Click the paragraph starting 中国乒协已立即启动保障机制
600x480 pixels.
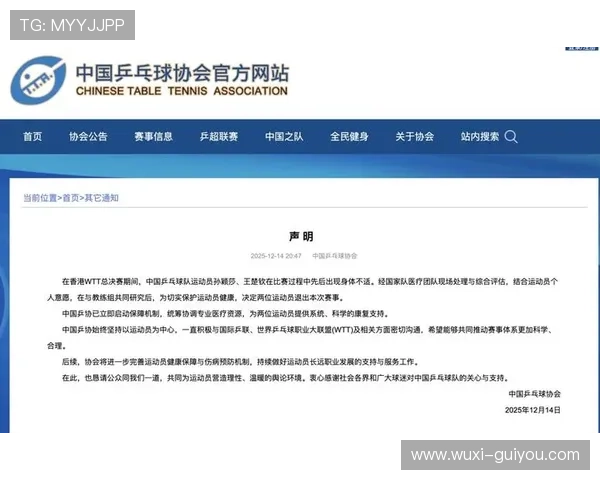pos(226,314)
